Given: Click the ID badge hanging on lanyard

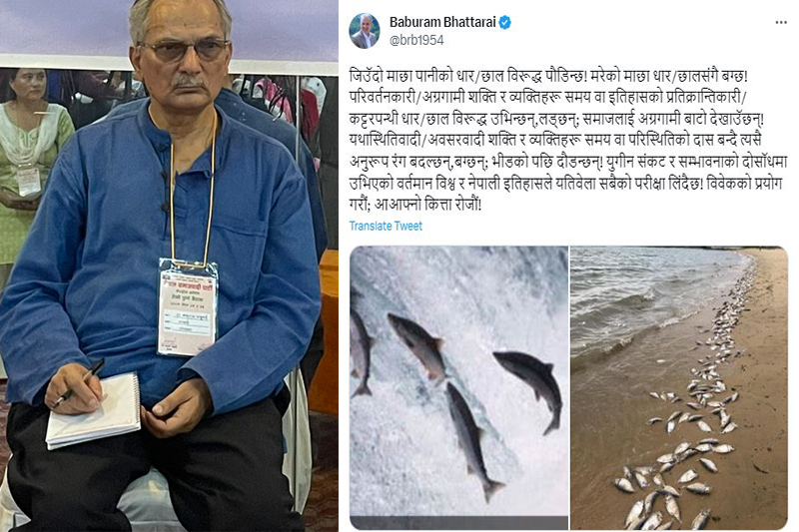Looking at the screenshot, I should click(188, 307).
